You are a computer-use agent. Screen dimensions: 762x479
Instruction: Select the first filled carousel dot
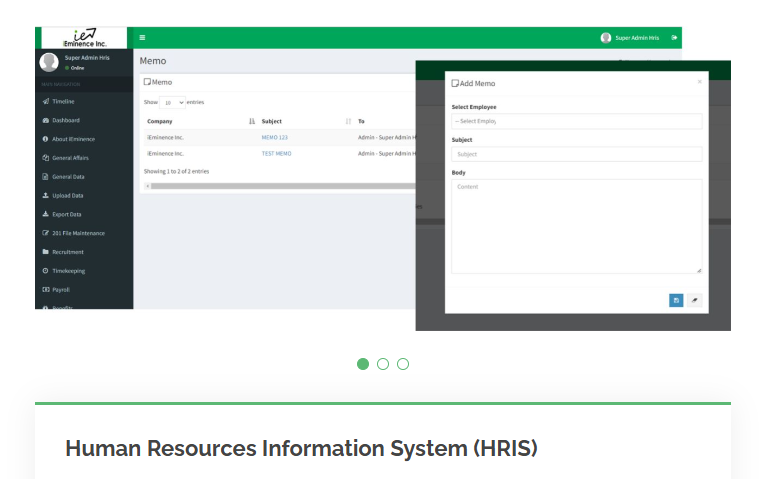(363, 364)
